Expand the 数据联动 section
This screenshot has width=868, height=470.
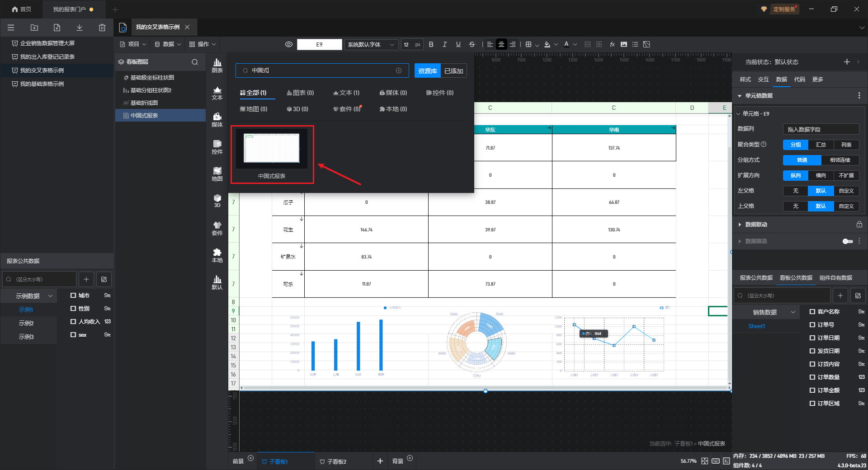pos(740,225)
